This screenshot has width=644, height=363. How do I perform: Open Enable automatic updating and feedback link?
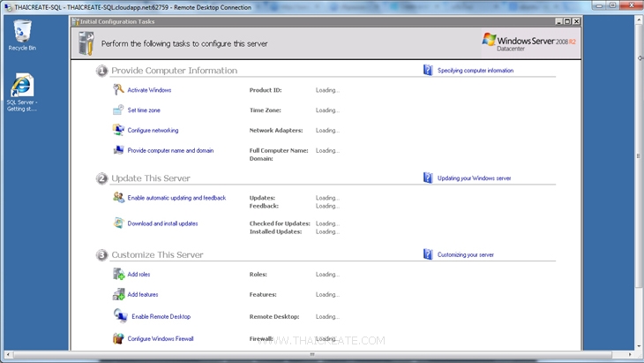pyautogui.click(x=176, y=198)
